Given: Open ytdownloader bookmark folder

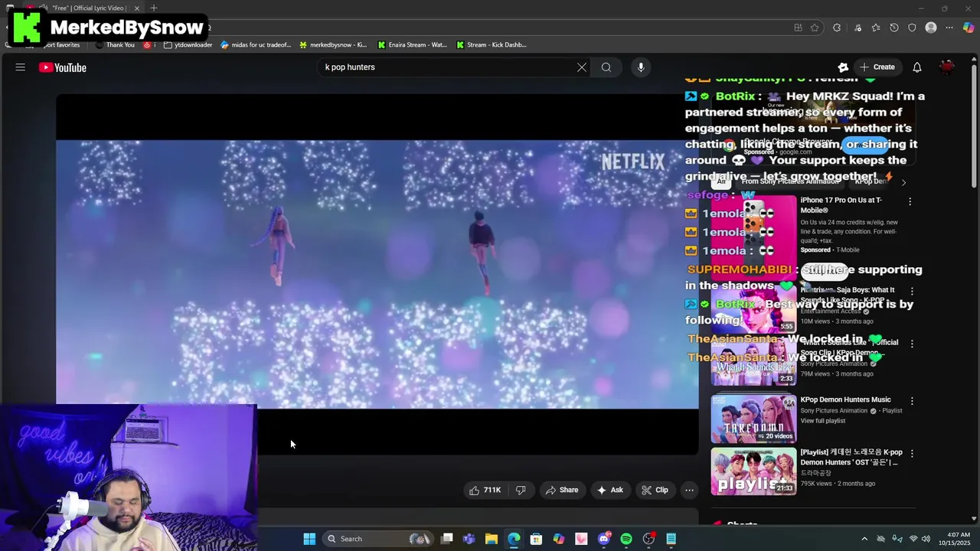Looking at the screenshot, I should (188, 45).
